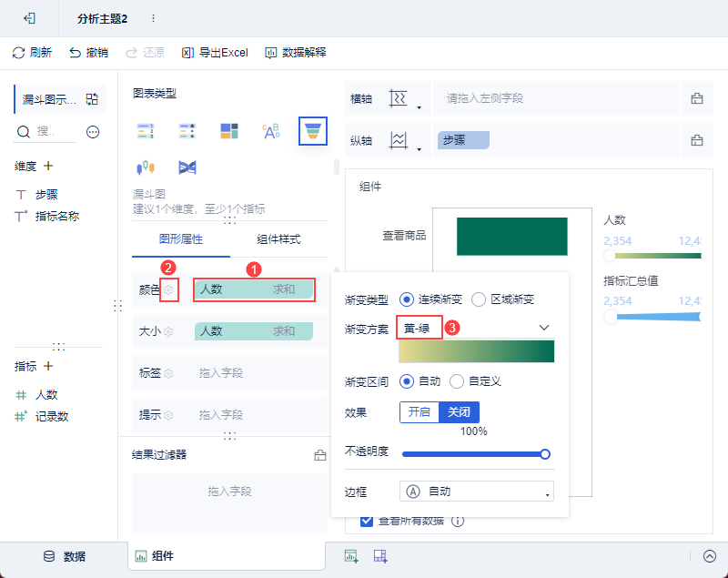This screenshot has height=578, width=728.
Task: Select the funnel chart type icon
Action: coord(313,131)
